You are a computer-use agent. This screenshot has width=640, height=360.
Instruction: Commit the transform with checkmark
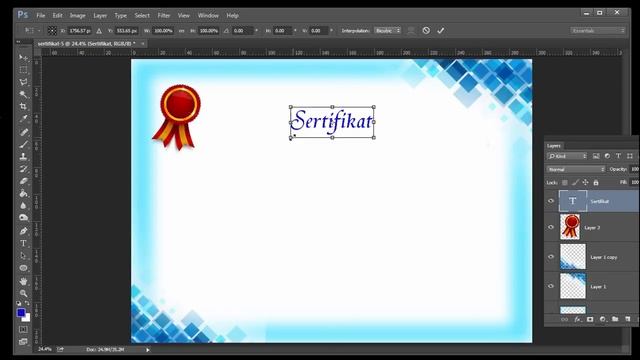[x=440, y=31]
